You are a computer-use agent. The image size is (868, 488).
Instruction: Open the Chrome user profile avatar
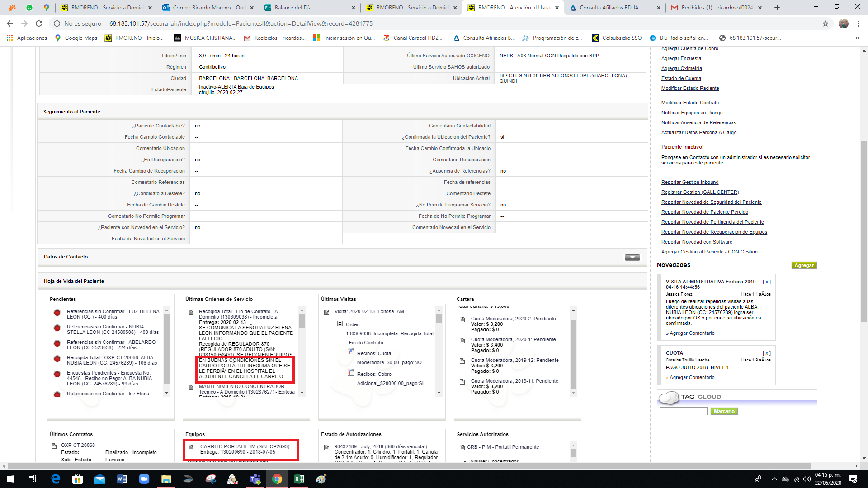[x=844, y=23]
